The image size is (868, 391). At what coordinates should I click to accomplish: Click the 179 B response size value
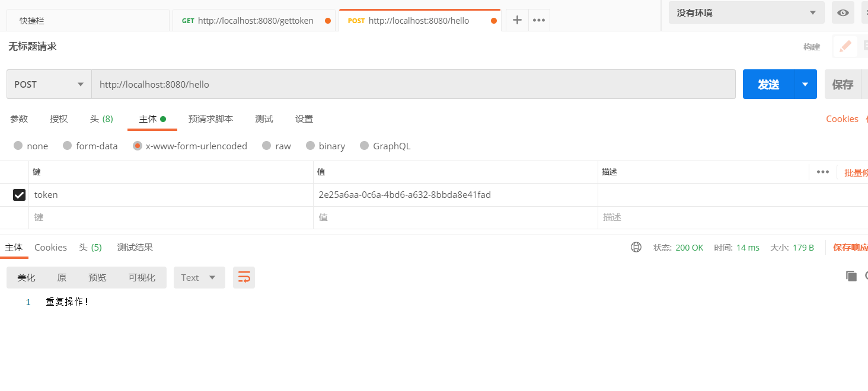click(803, 248)
